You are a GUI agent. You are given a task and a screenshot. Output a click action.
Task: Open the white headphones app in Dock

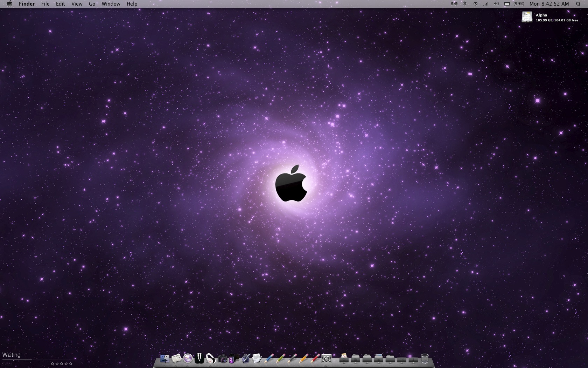pyautogui.click(x=210, y=359)
